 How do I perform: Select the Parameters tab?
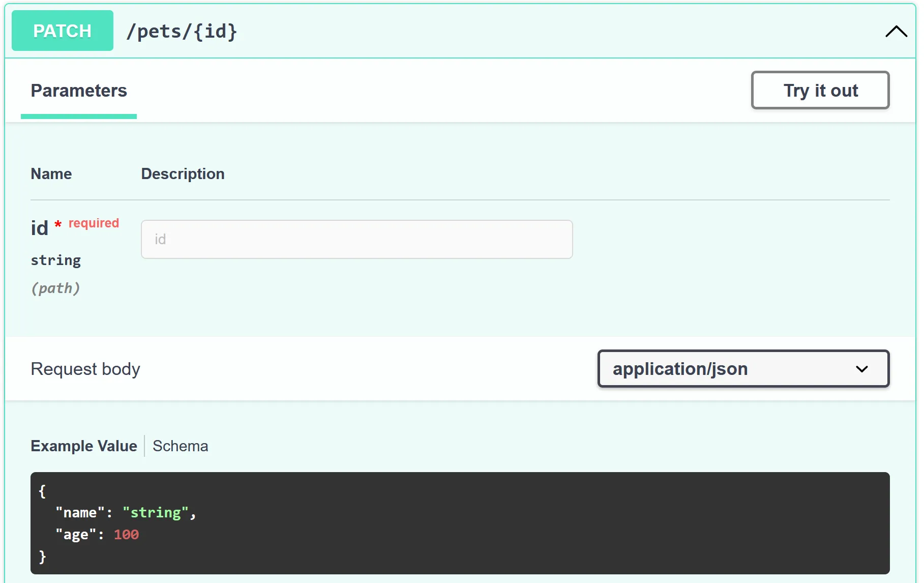point(79,91)
